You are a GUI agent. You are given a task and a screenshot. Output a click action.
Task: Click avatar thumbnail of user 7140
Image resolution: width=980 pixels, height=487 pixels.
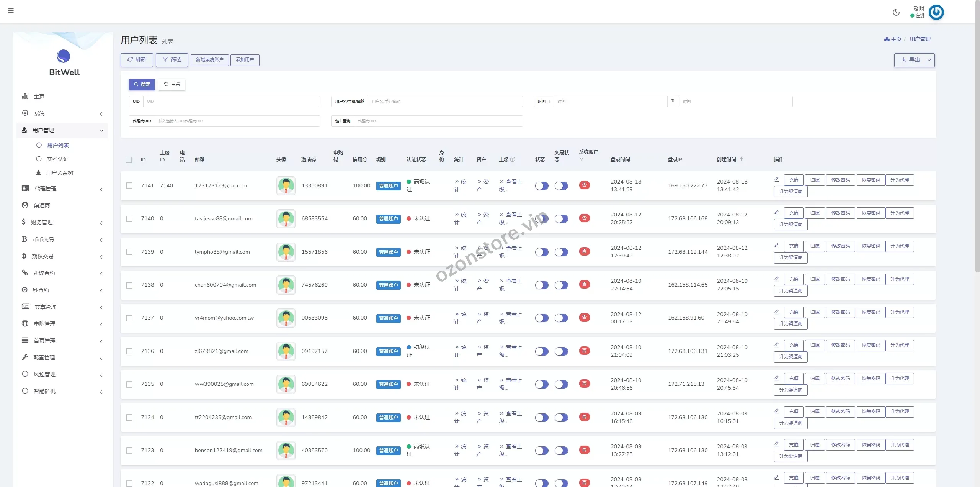click(x=286, y=219)
